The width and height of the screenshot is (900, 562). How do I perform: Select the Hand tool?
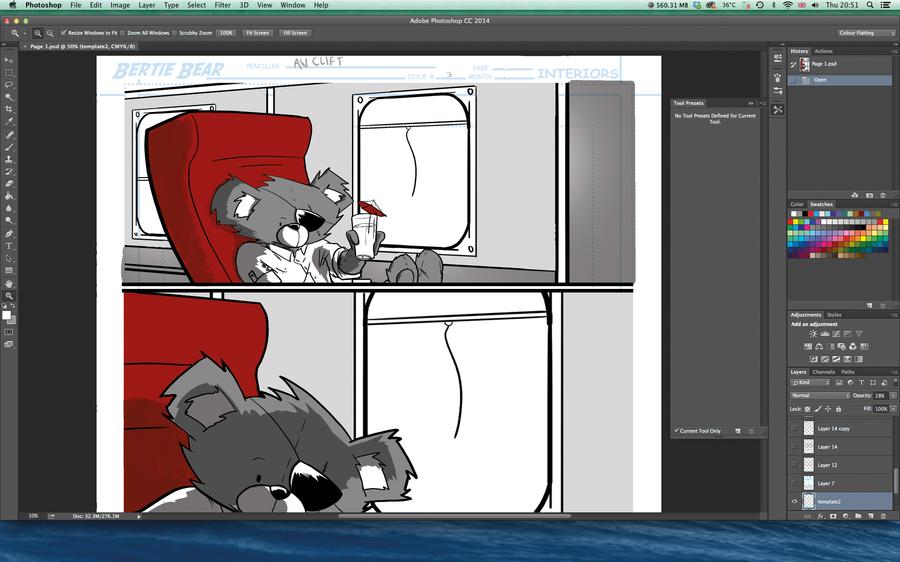(x=9, y=284)
